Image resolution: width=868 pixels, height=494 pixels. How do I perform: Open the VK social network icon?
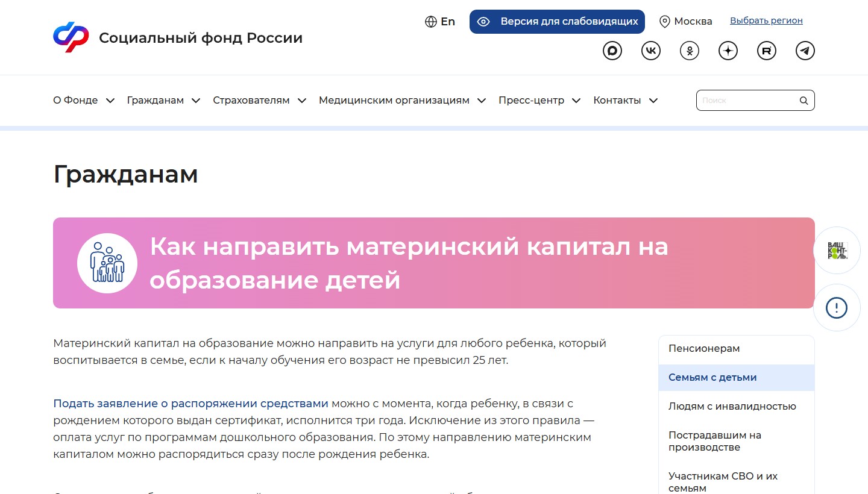[x=651, y=51]
